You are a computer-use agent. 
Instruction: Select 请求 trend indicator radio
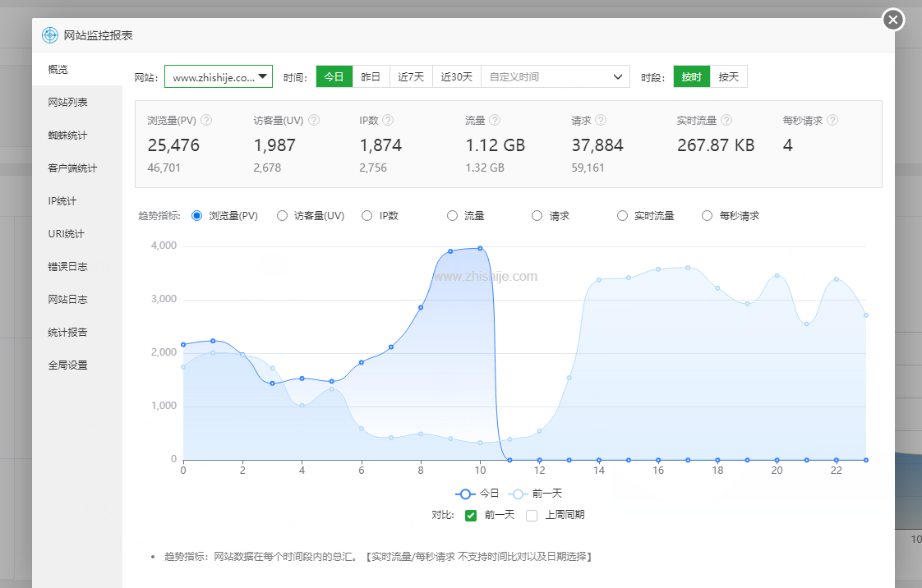tap(537, 216)
